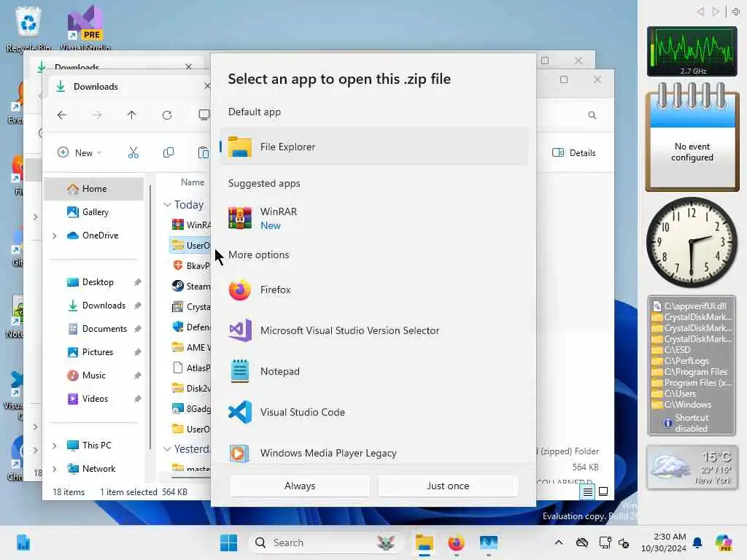Click the weather gadget New York

click(x=692, y=467)
